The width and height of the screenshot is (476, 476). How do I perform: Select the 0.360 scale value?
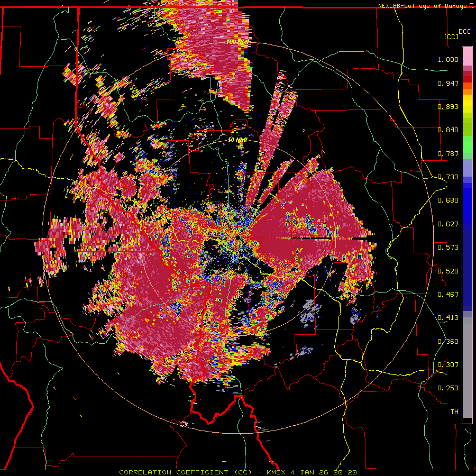(448, 342)
